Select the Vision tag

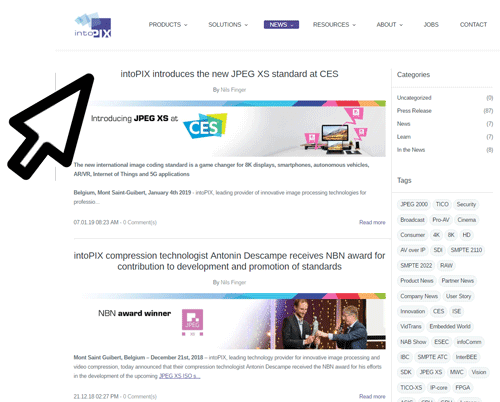coord(479,372)
